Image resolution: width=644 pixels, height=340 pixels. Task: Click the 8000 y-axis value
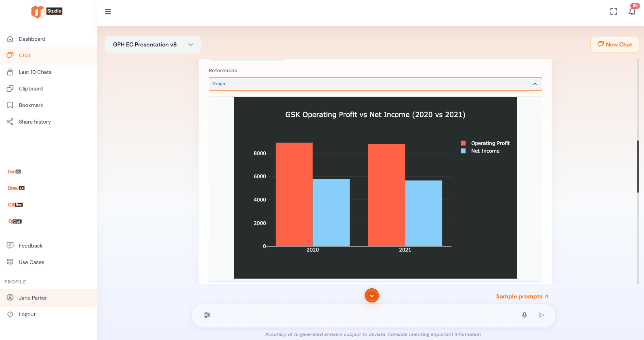[260, 153]
